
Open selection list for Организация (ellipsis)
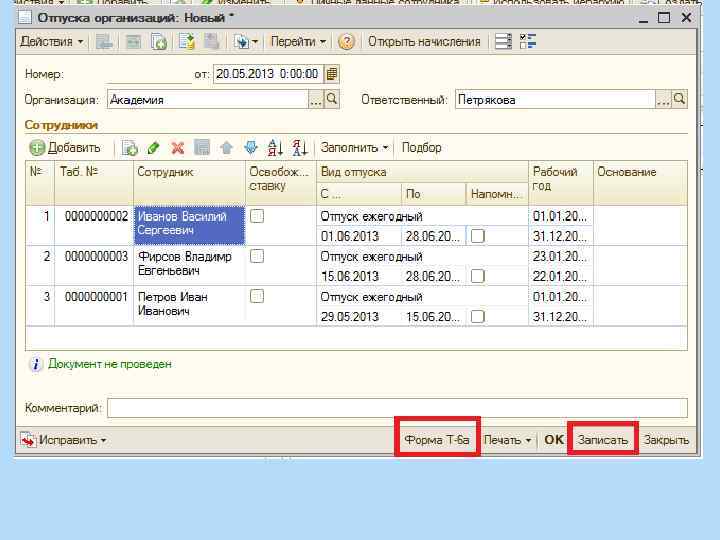[315, 100]
